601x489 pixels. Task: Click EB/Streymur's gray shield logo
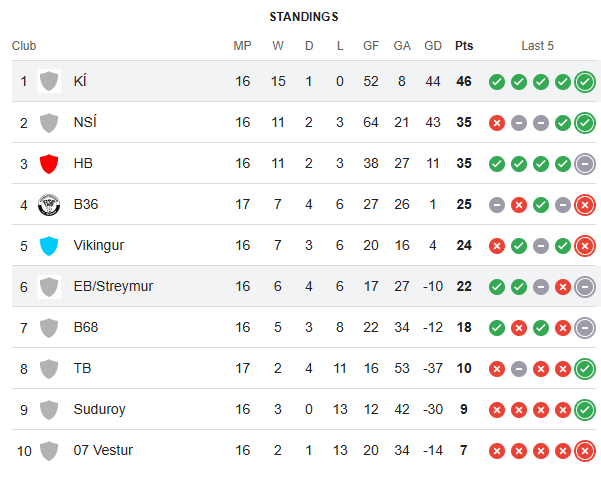49,287
